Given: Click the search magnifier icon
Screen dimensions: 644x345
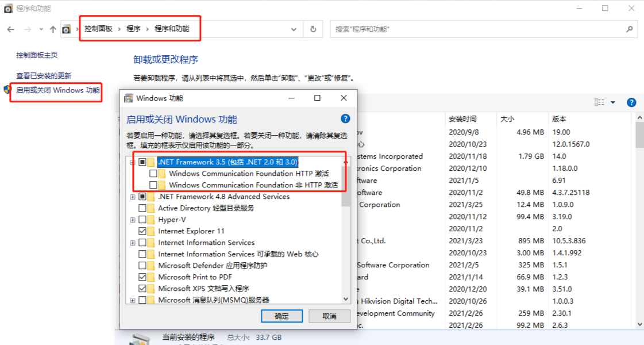Looking at the screenshot, I should (629, 29).
